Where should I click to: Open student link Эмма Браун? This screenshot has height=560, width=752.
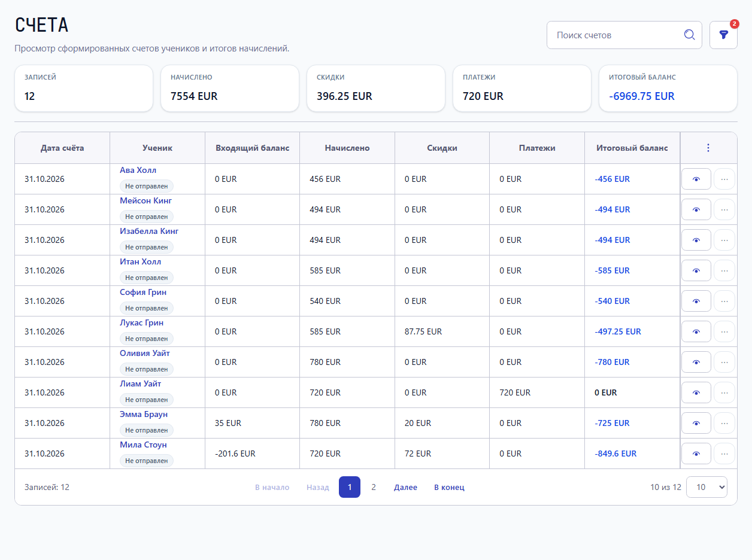coord(144,415)
